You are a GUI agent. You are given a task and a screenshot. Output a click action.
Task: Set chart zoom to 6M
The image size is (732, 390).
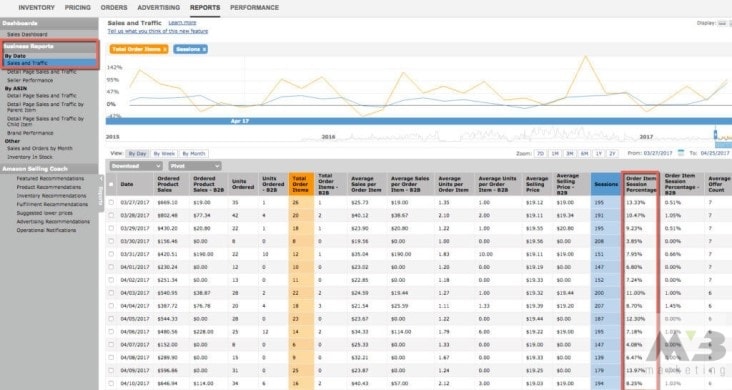coord(584,153)
